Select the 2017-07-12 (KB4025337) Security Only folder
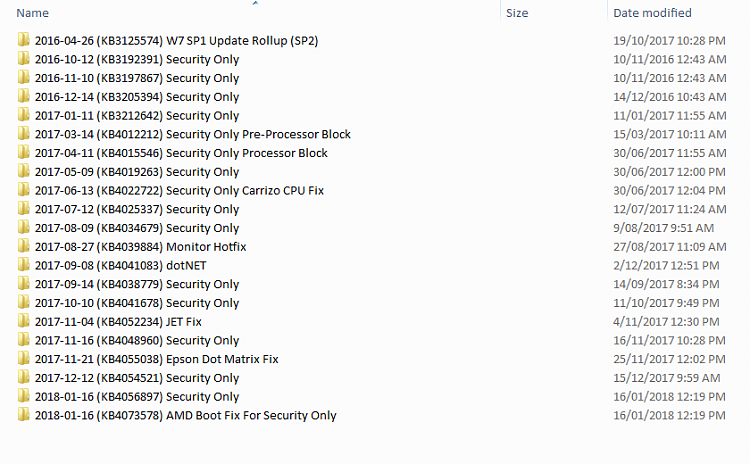 (x=136, y=209)
